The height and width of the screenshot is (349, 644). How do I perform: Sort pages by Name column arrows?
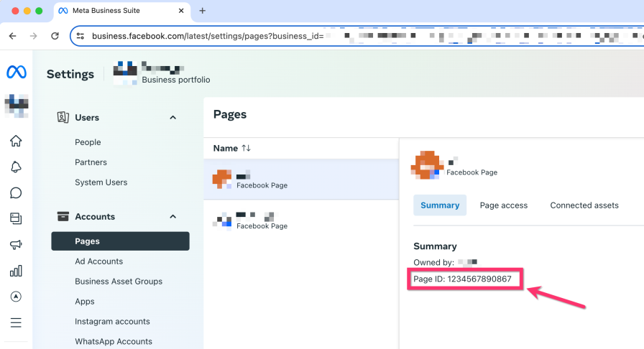pyautogui.click(x=246, y=148)
